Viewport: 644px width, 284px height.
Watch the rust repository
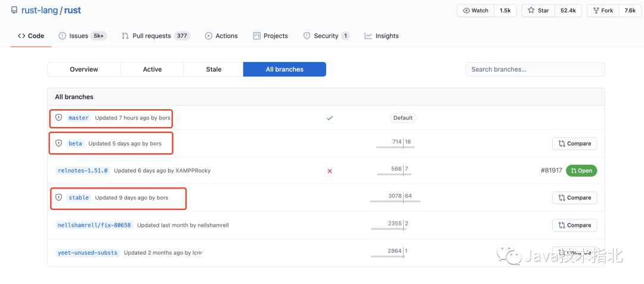[475, 11]
